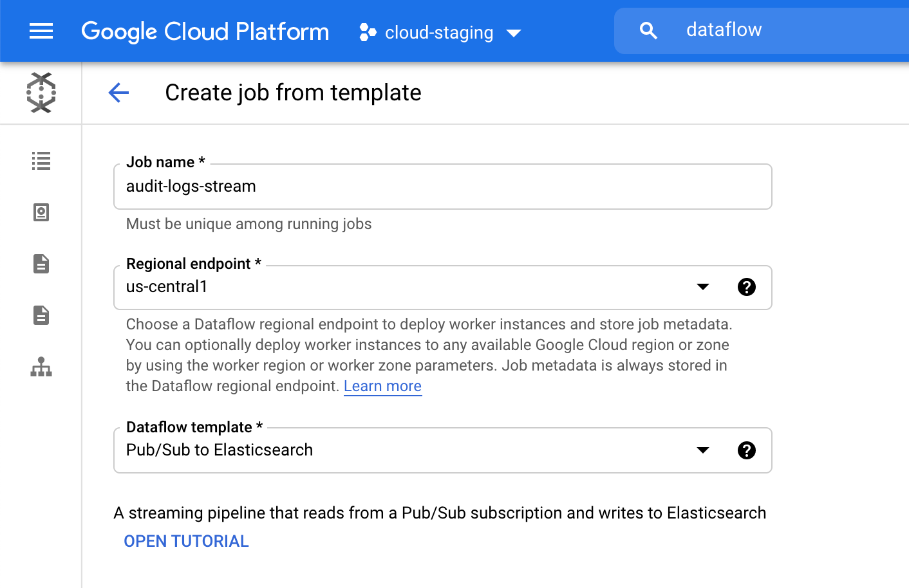Click the search magnifier icon
This screenshot has height=588, width=909.
648,30
